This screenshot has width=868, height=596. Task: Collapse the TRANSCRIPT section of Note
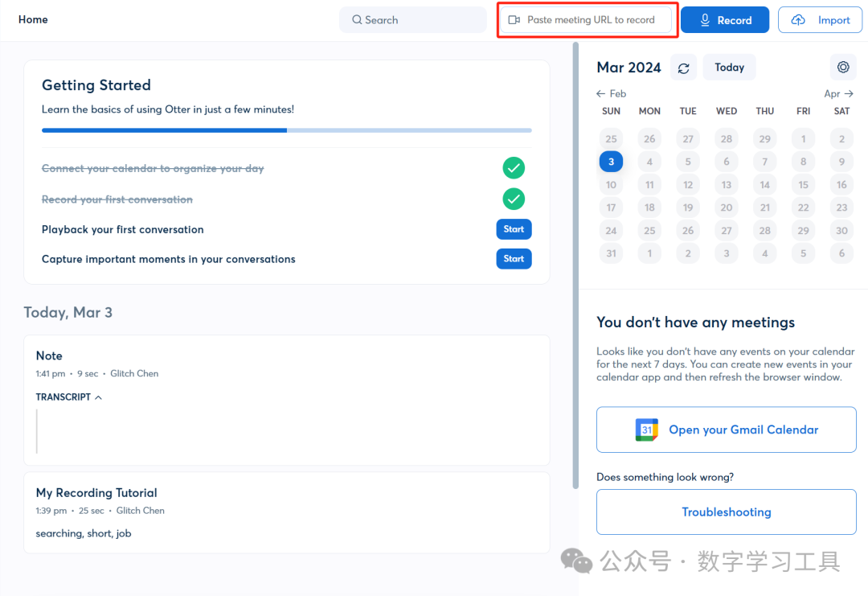pos(68,397)
